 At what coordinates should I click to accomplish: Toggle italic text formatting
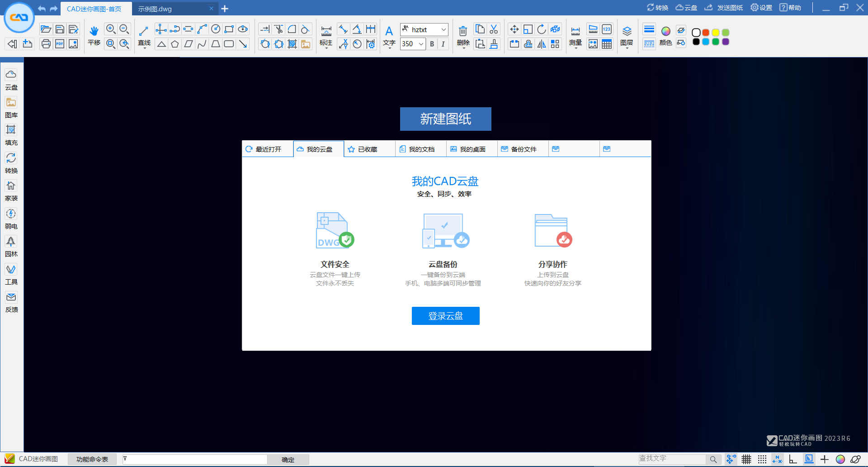click(x=443, y=44)
